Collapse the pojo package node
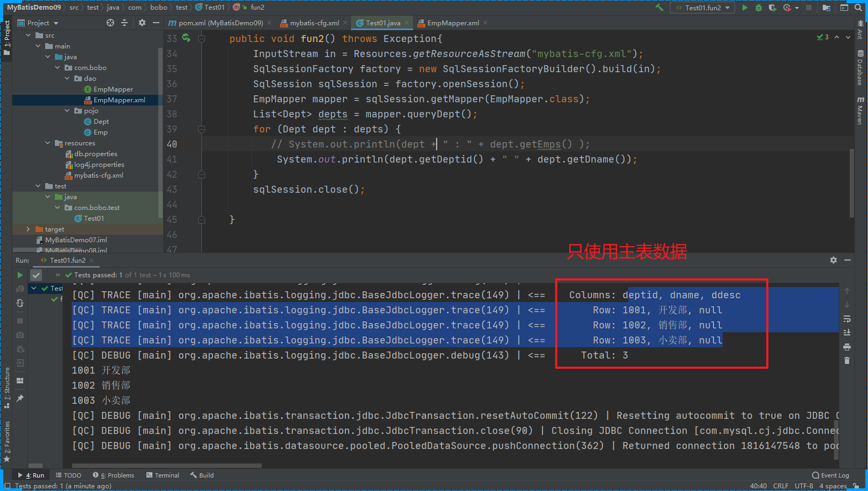 (x=67, y=110)
